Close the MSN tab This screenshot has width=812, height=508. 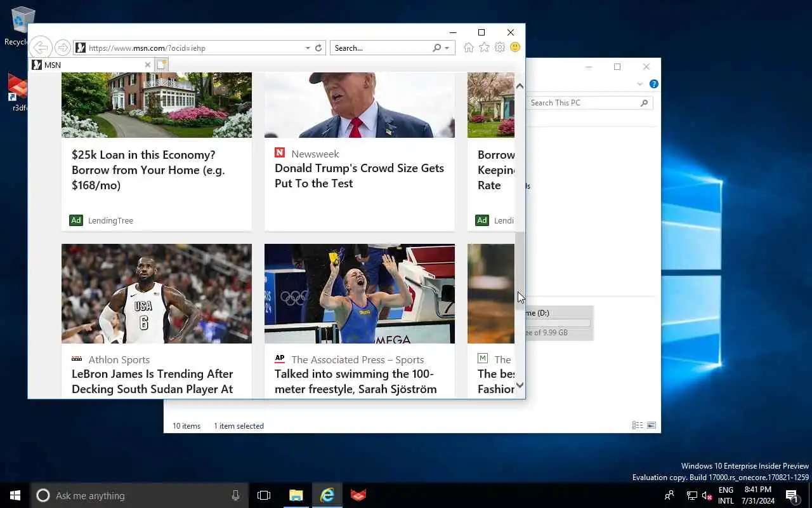pyautogui.click(x=148, y=65)
